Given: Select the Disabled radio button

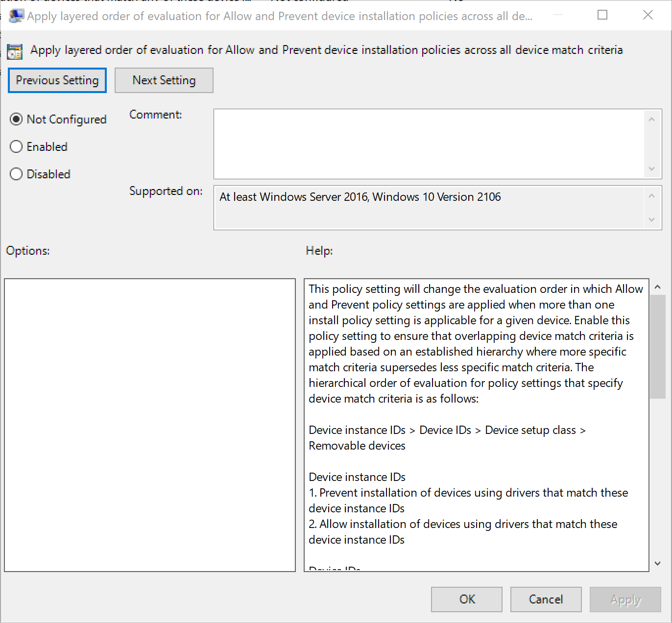Looking at the screenshot, I should tap(16, 174).
